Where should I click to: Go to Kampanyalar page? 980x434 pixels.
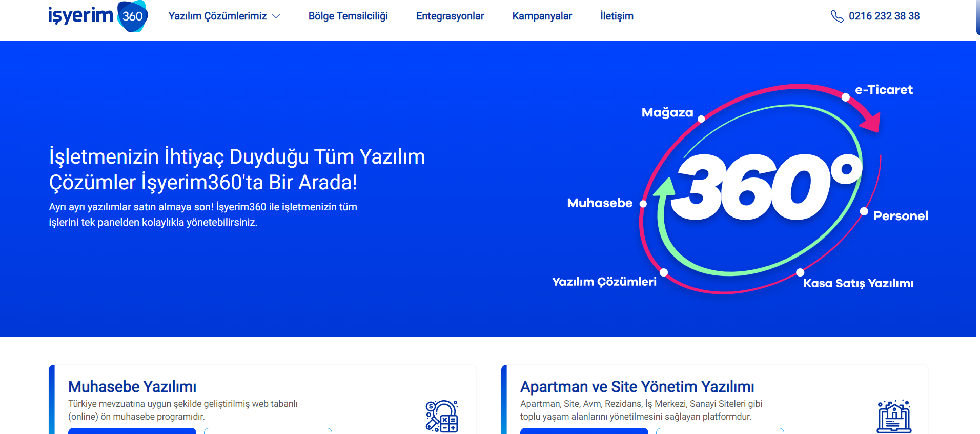pyautogui.click(x=542, y=16)
